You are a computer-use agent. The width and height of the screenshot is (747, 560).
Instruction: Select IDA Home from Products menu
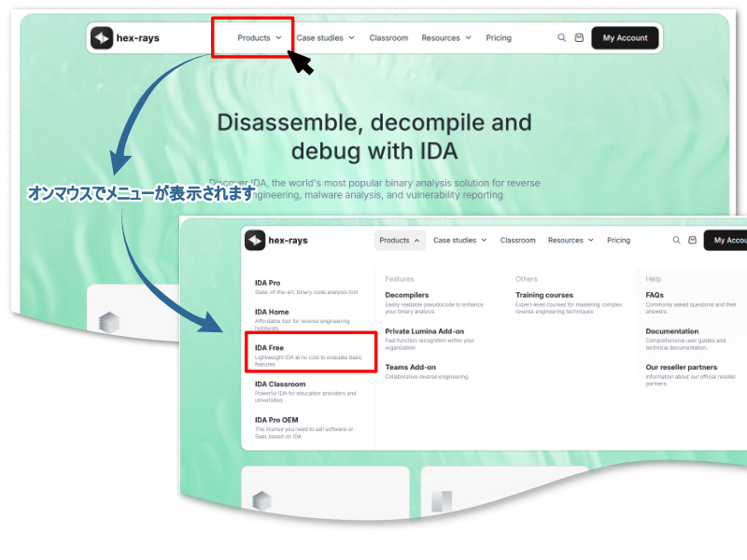[x=303, y=319]
